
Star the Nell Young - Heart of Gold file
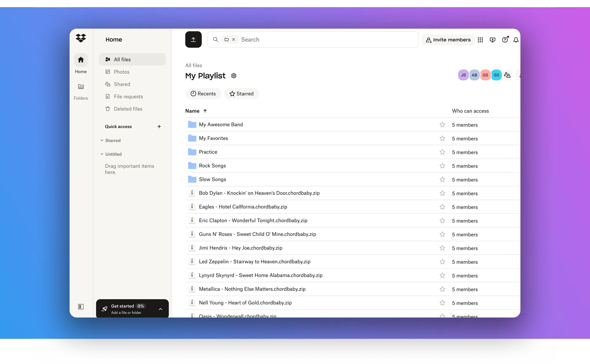pyautogui.click(x=442, y=303)
